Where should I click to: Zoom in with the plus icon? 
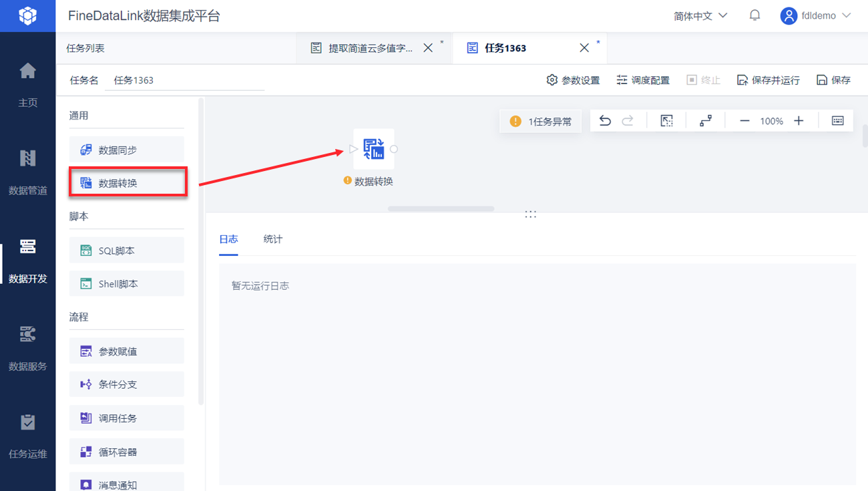point(799,121)
